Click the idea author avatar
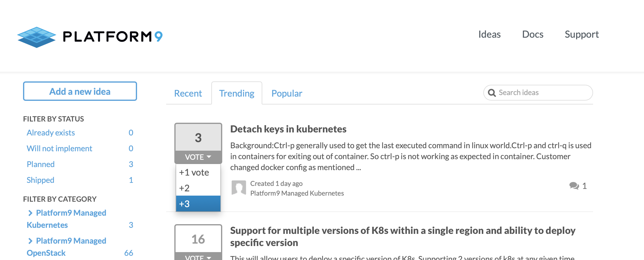Image resolution: width=644 pixels, height=260 pixels. [239, 188]
